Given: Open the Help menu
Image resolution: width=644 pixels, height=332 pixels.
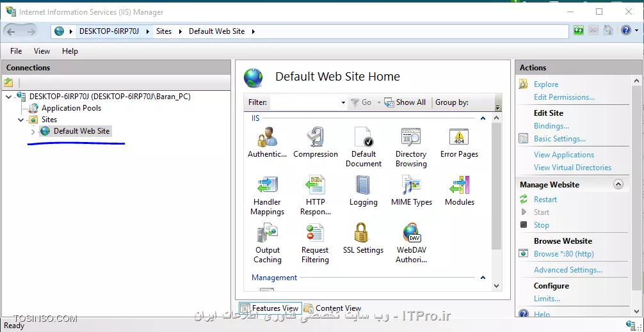Looking at the screenshot, I should tap(70, 51).
